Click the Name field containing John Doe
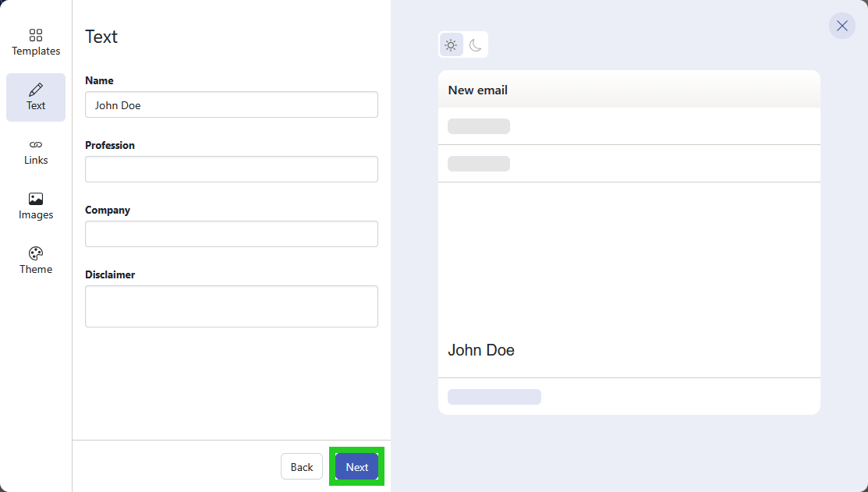 (x=231, y=104)
